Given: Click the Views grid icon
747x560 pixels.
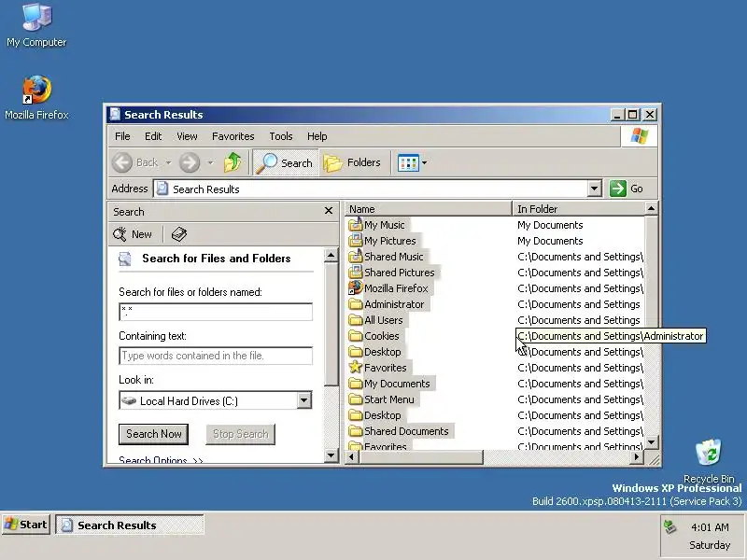Looking at the screenshot, I should pos(408,162).
